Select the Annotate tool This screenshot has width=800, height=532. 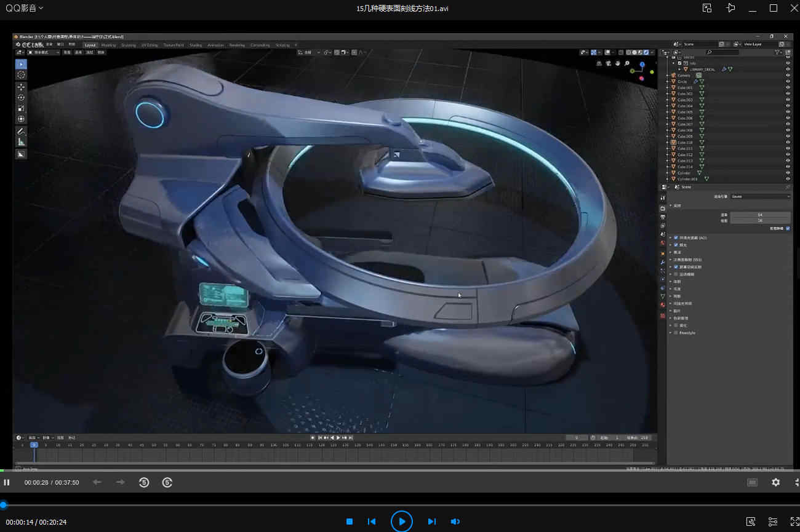click(x=21, y=130)
